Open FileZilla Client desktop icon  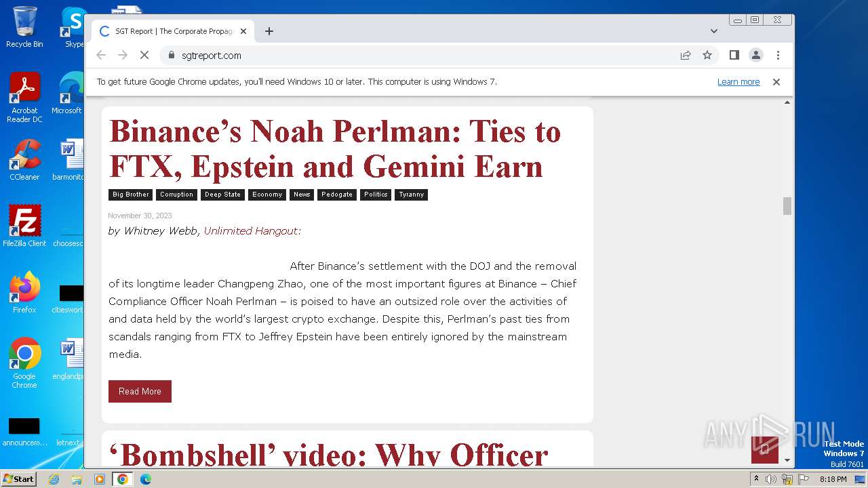click(24, 226)
